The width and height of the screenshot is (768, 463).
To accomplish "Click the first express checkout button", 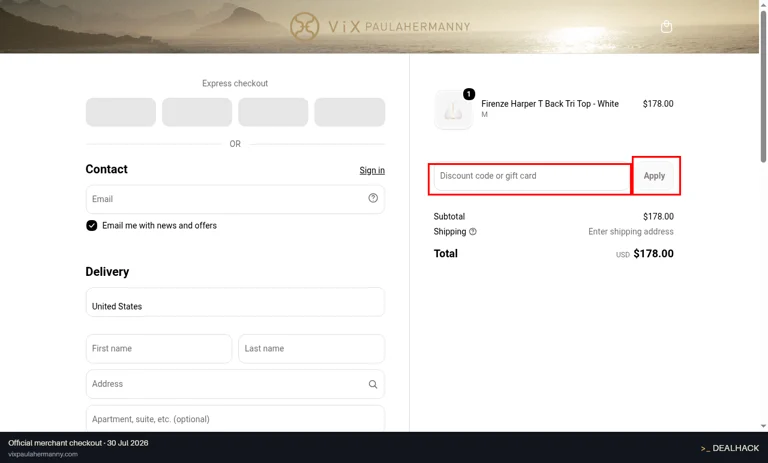I will [x=121, y=112].
